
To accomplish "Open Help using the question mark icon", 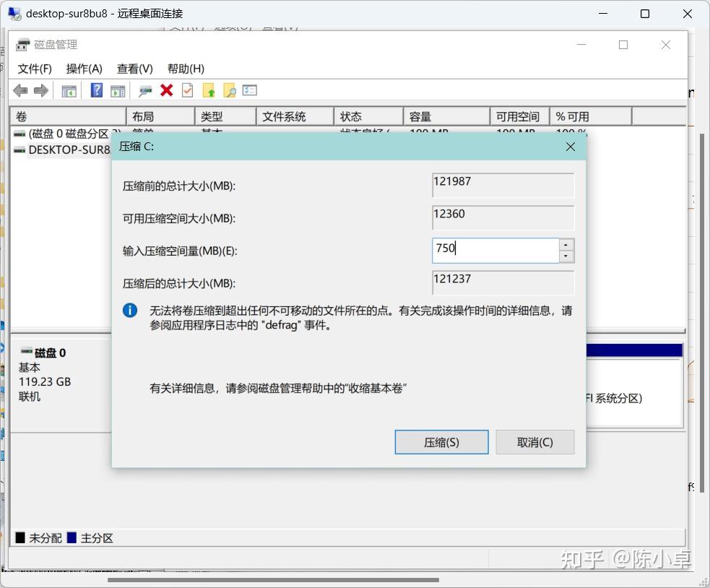I will [x=96, y=90].
